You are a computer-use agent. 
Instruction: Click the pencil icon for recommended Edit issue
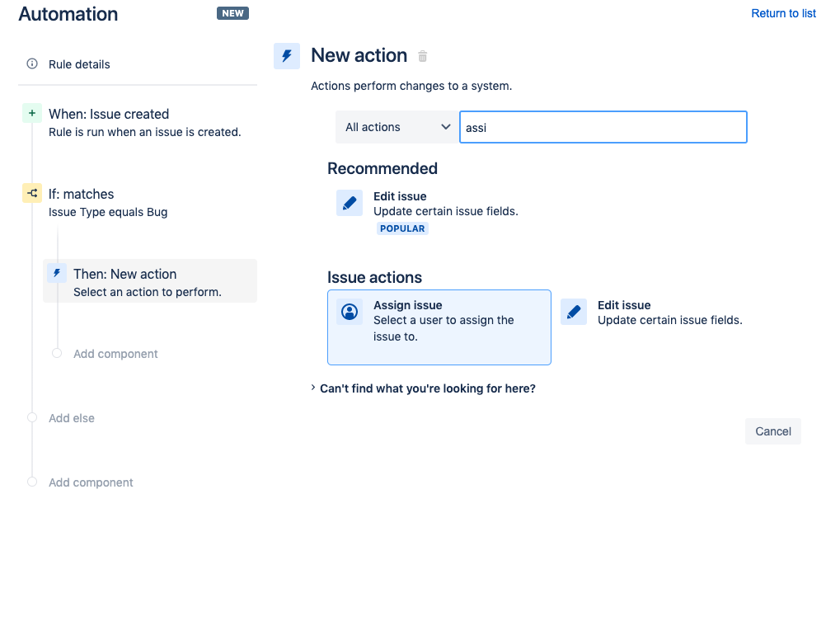pos(349,202)
